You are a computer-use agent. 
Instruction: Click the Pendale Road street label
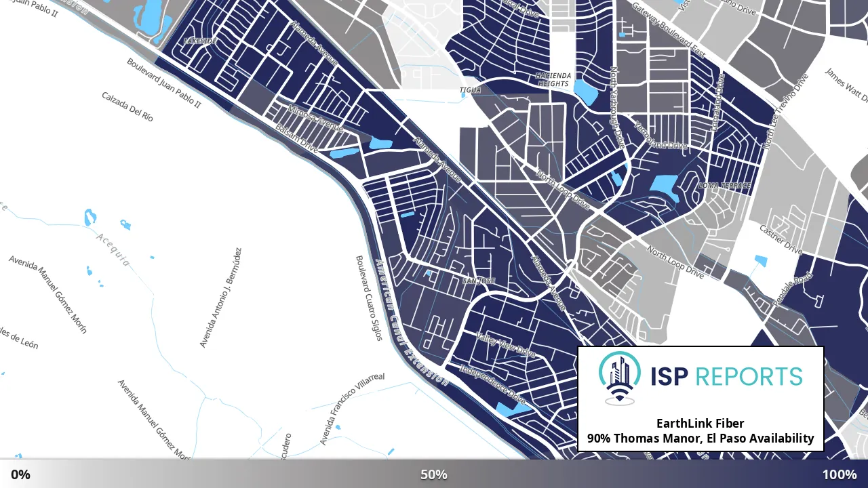pyautogui.click(x=792, y=289)
